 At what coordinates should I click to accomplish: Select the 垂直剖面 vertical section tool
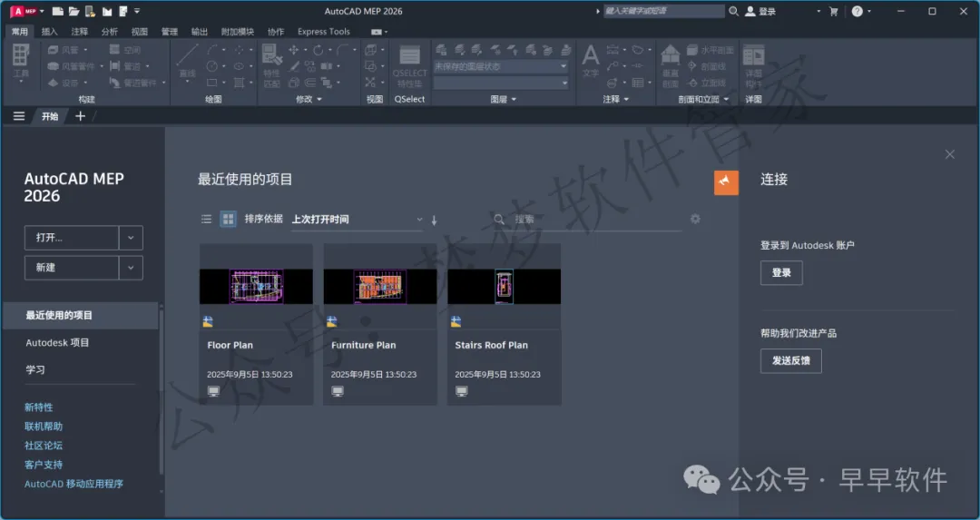tap(670, 65)
